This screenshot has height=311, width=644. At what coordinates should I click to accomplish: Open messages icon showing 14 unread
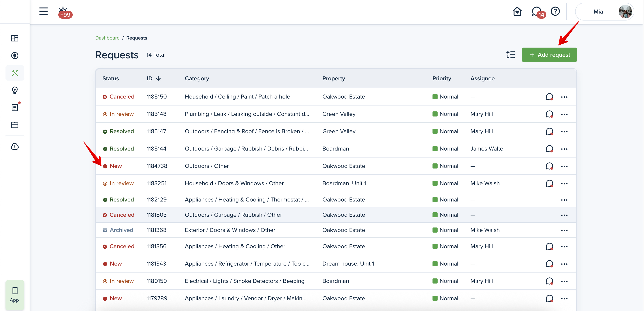tap(537, 11)
